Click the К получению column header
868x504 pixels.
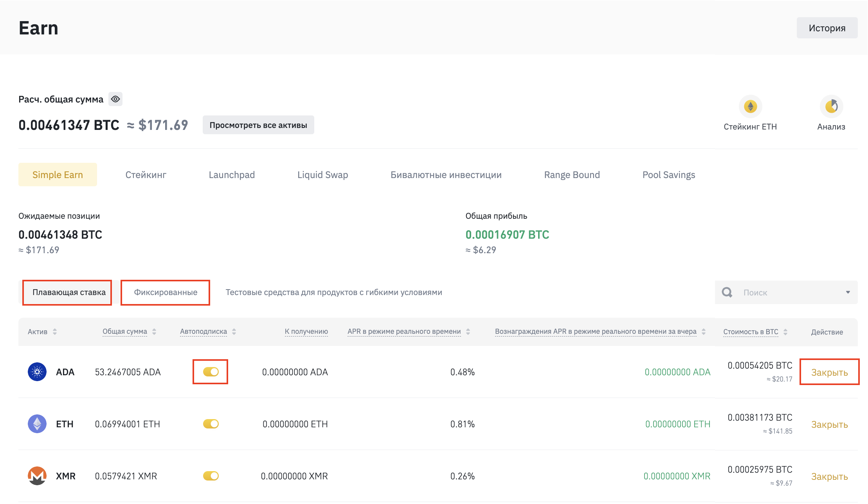pos(306,331)
